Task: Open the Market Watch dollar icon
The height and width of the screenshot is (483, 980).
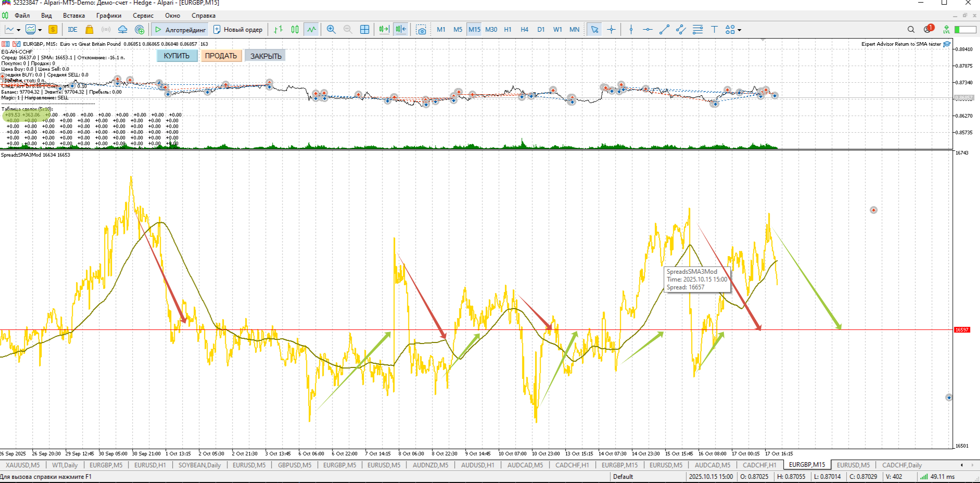Action: pos(53,30)
